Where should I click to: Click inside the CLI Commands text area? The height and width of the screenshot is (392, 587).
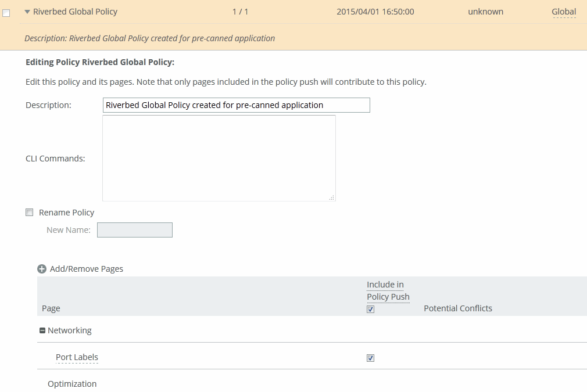(219, 158)
